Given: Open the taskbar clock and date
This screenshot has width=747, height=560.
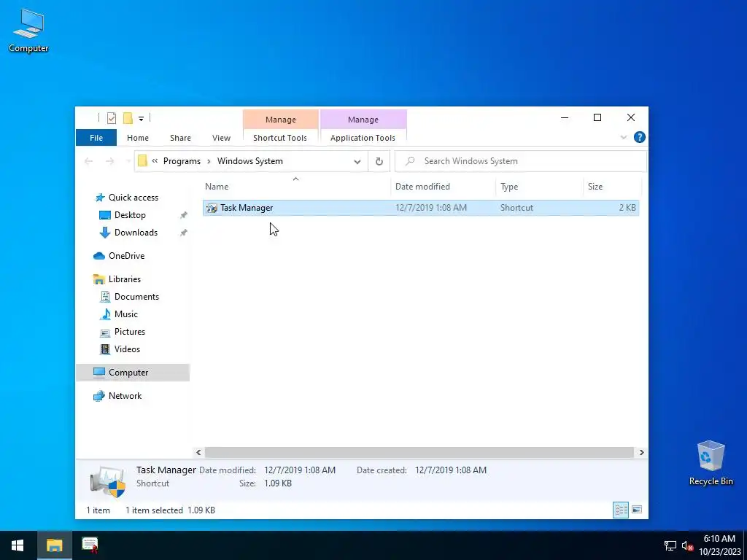Looking at the screenshot, I should click(720, 545).
